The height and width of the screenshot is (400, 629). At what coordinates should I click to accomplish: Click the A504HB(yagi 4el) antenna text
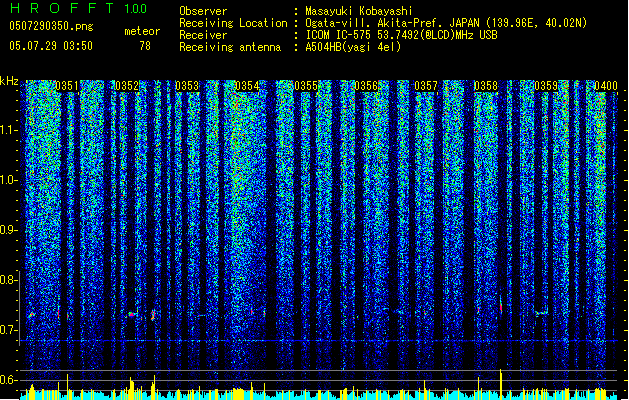pyautogui.click(x=353, y=47)
